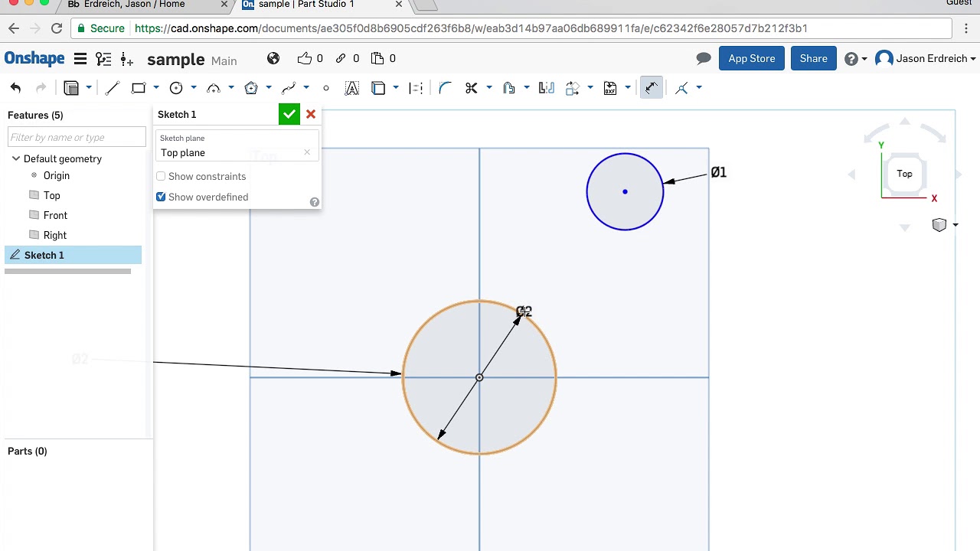Select the Sketch fillet tool
The image size is (980, 551).
pyautogui.click(x=445, y=88)
